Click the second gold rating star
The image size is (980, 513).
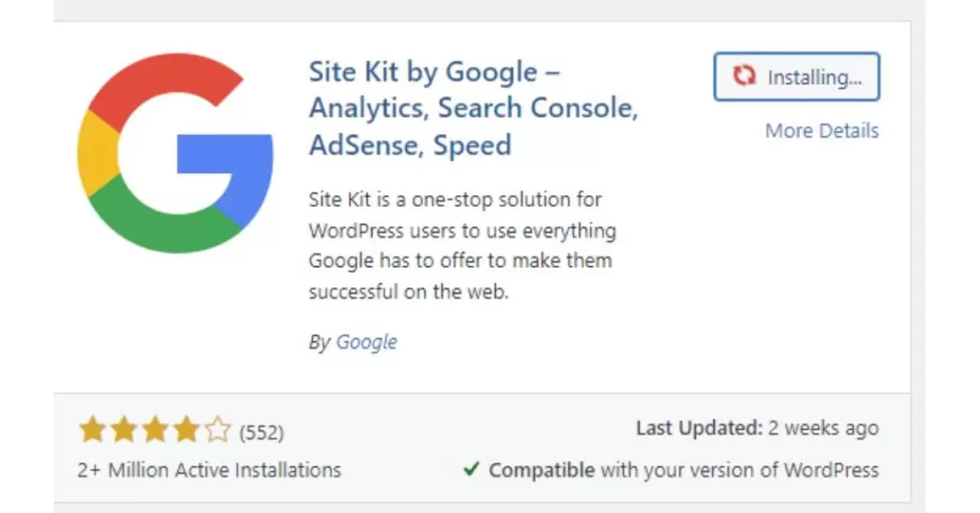[x=123, y=430]
